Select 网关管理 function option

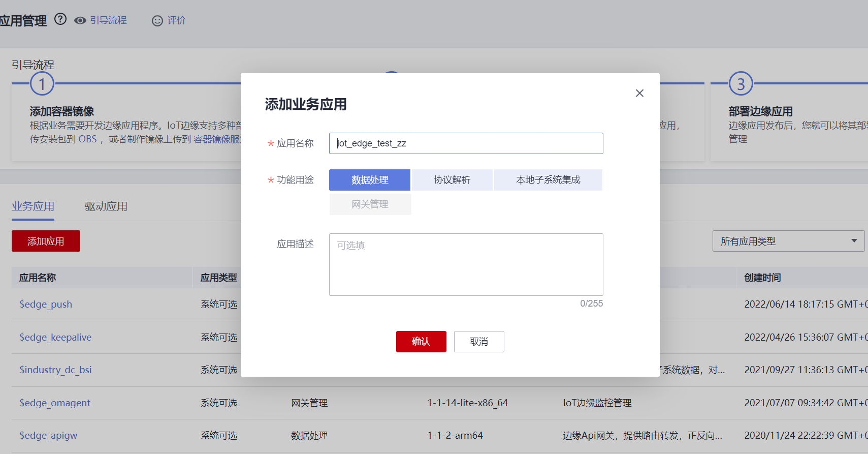pos(370,204)
